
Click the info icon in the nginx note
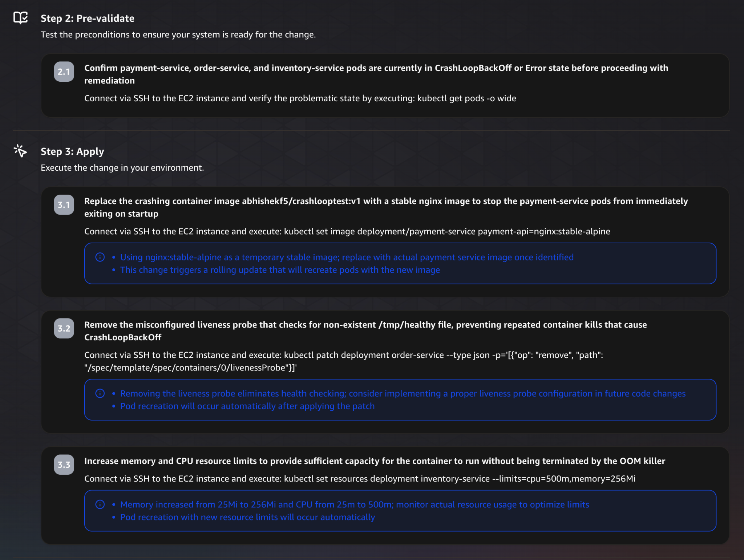(x=100, y=257)
